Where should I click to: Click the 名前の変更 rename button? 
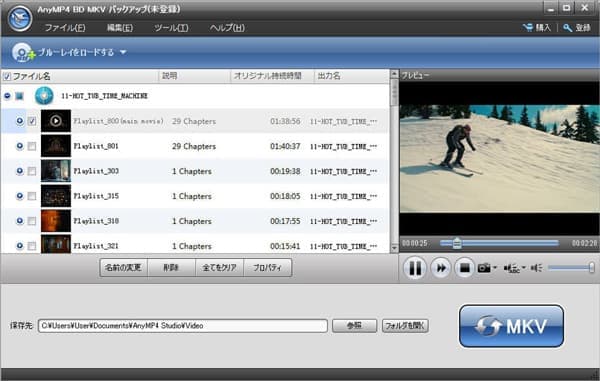tap(123, 267)
